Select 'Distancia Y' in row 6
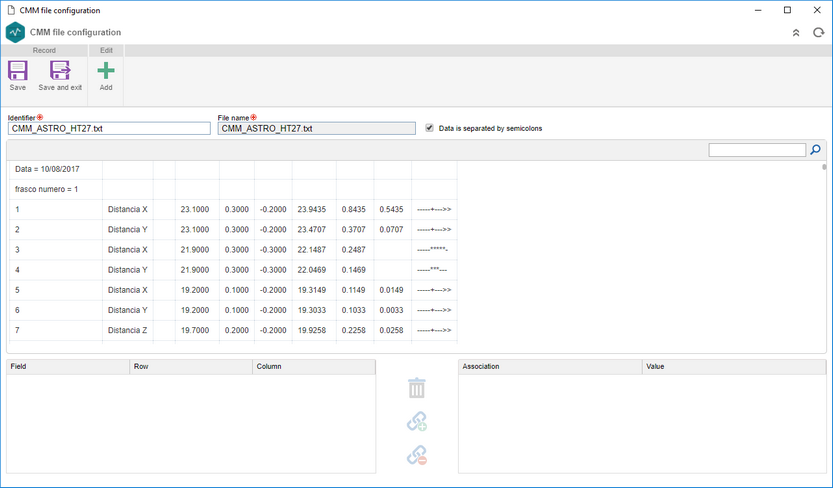 tap(128, 310)
